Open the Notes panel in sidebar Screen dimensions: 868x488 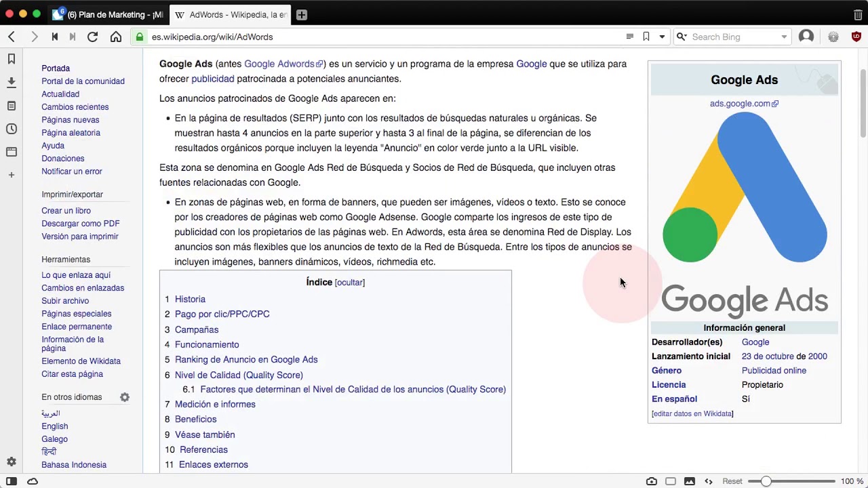[12, 106]
